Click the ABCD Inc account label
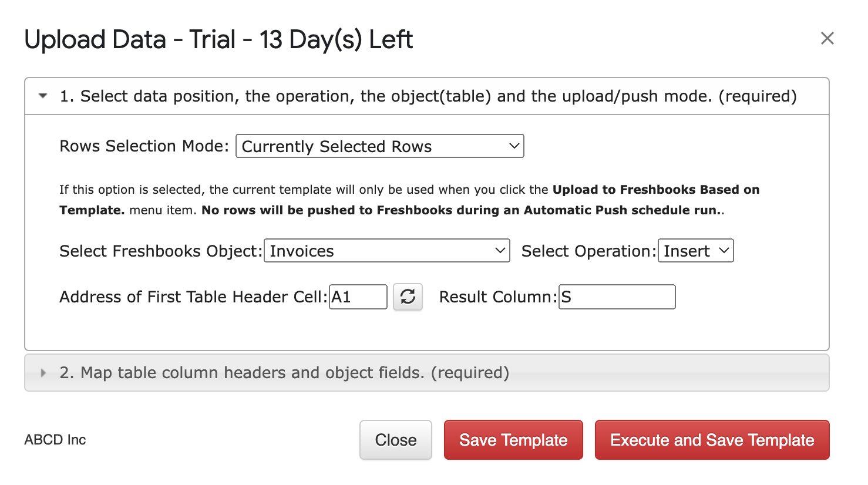Screen dimensions: 868x485 pyautogui.click(x=55, y=440)
